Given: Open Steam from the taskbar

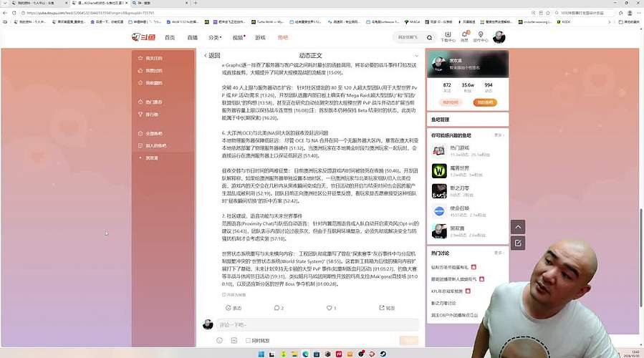Looking at the screenshot, I should point(383,354).
